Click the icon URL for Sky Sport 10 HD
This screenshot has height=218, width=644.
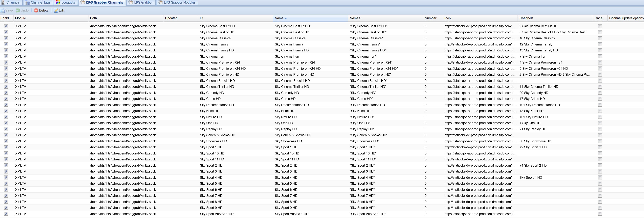(480, 153)
